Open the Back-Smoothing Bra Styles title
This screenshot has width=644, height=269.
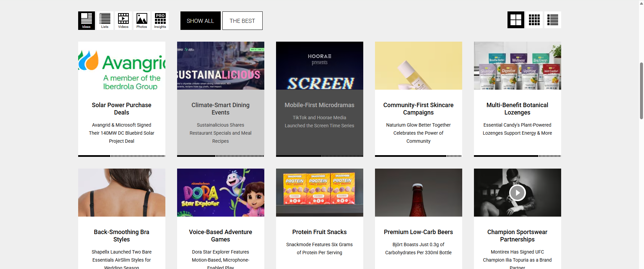click(122, 236)
